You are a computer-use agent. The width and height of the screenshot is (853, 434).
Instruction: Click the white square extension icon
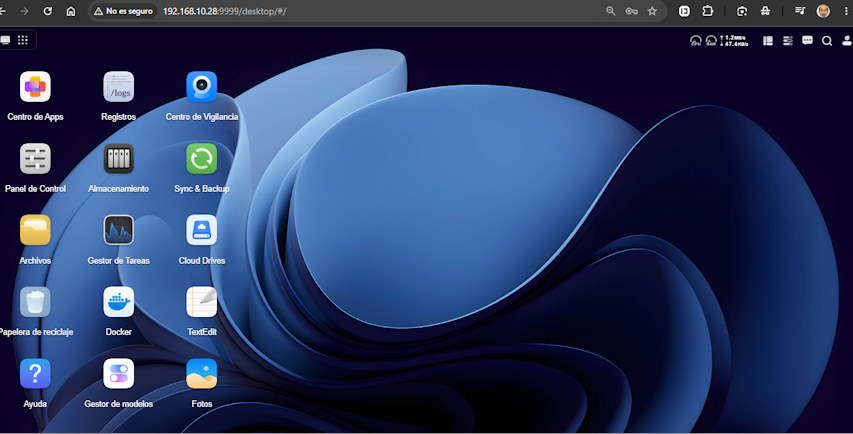[684, 11]
